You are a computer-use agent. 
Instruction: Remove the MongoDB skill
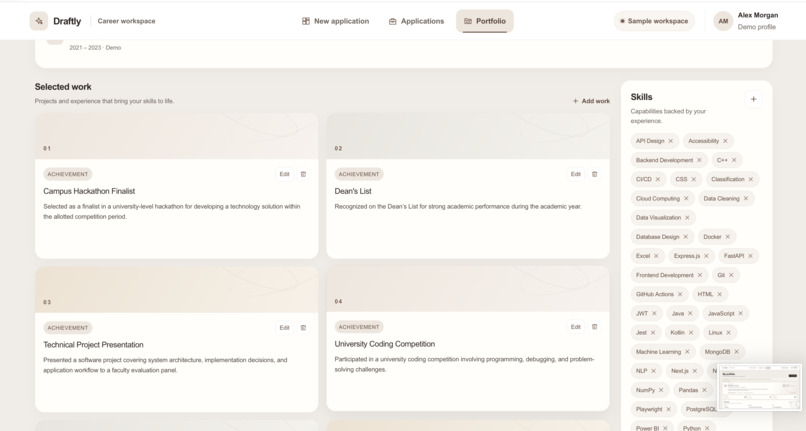tap(737, 352)
